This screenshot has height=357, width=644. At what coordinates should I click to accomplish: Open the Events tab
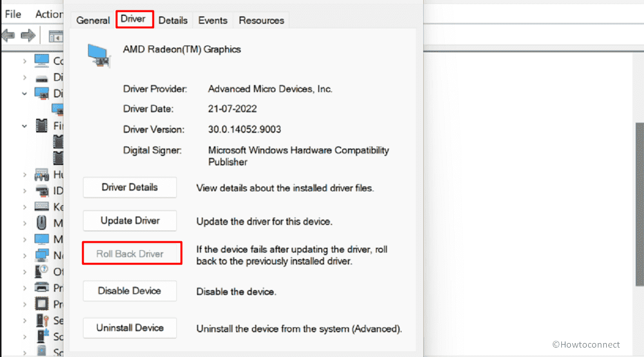(x=213, y=20)
